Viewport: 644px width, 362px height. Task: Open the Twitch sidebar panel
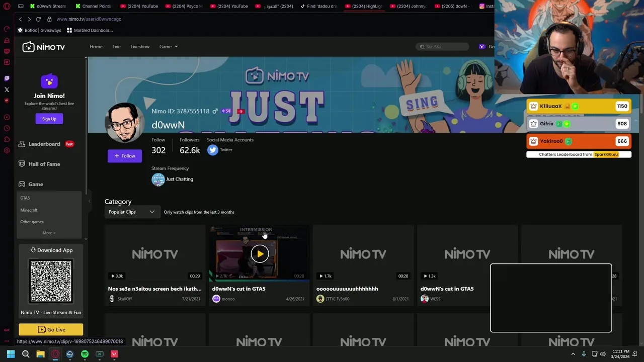pyautogui.click(x=7, y=78)
